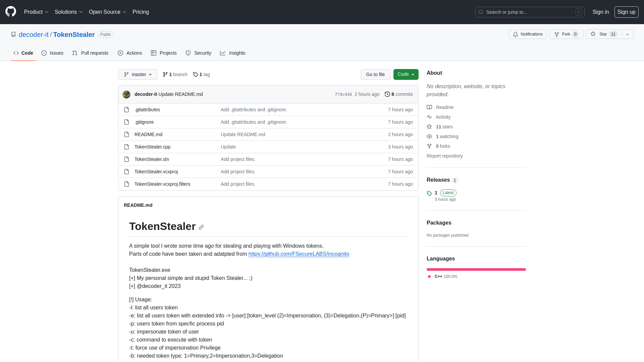Open the f79c948 commit hash

(343, 95)
